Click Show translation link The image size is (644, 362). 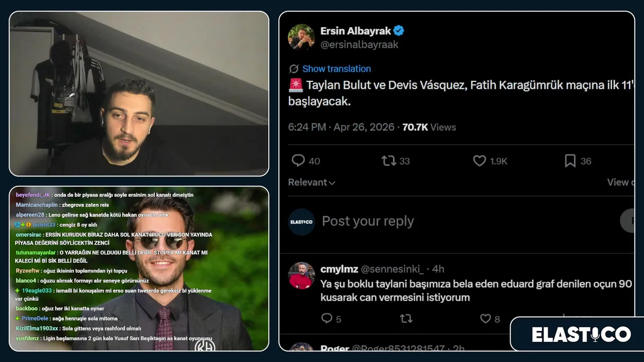(337, 69)
